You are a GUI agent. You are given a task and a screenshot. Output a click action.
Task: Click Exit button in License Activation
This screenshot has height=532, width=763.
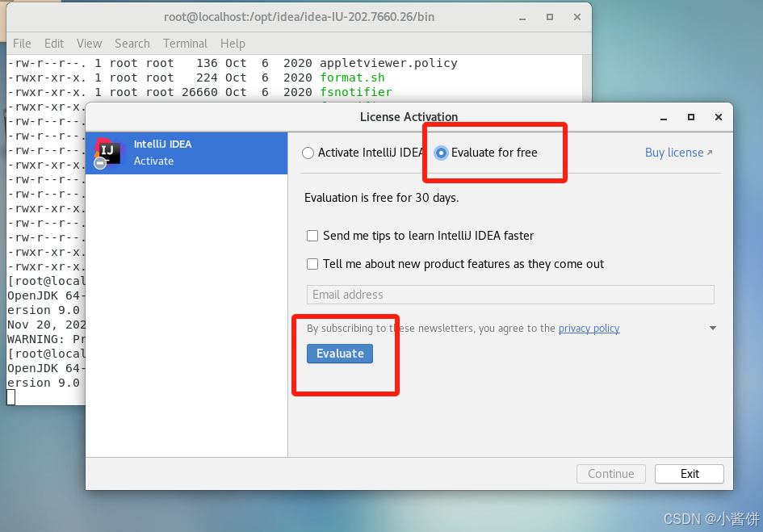[x=690, y=474]
